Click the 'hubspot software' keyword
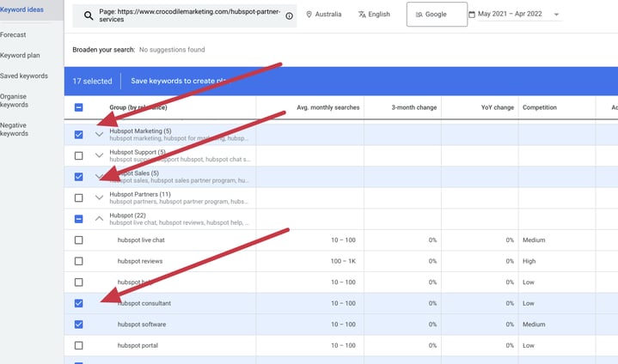The height and width of the screenshot is (364, 618). point(142,325)
